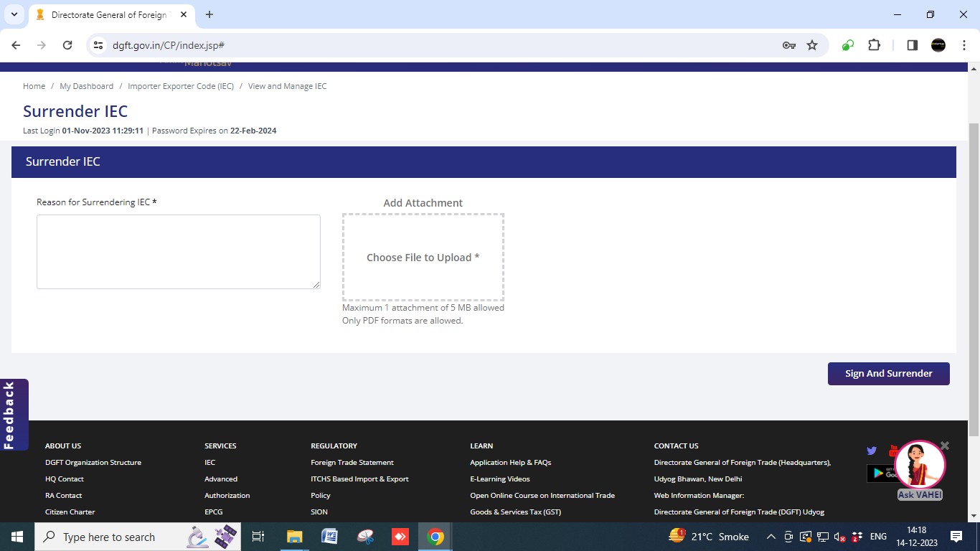The image size is (980, 551).
Task: Click the Reason for Surrendering IEC textbox
Action: coord(179,252)
